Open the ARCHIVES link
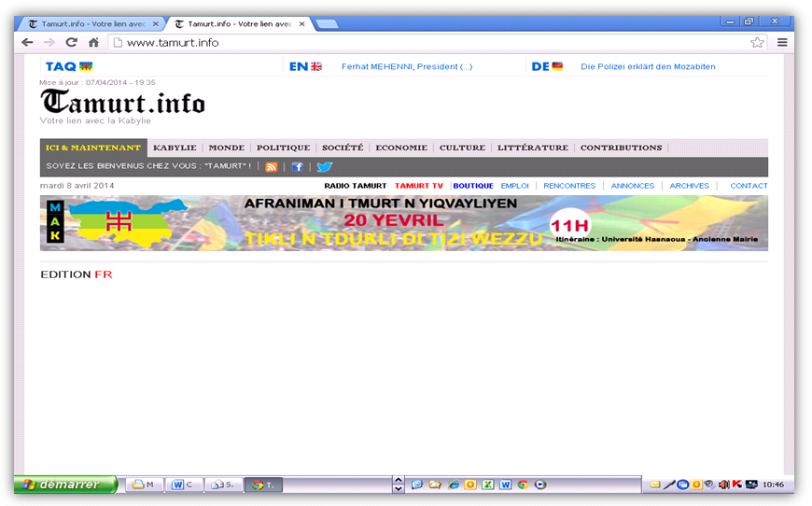The width and height of the screenshot is (812, 506). (689, 186)
